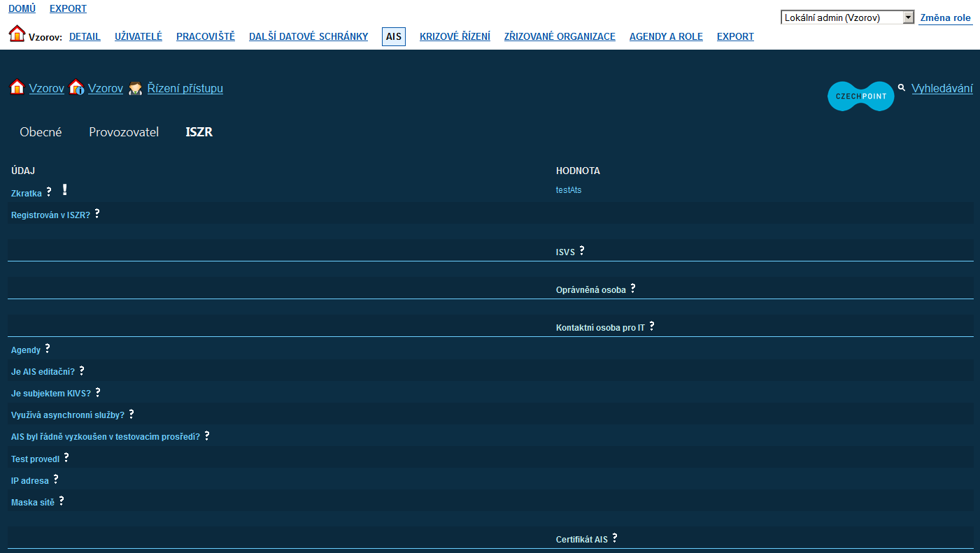Viewport: 980px width, 553px height.
Task: Click the Je AIS editační? label
Action: tap(43, 372)
